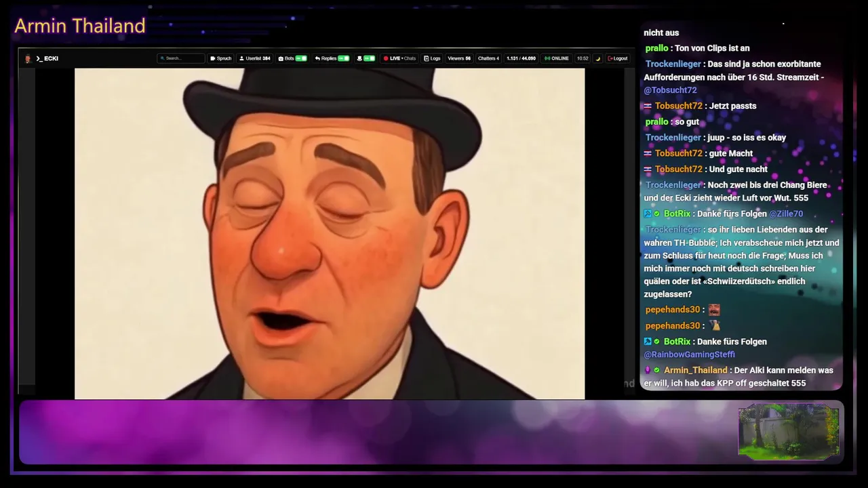The width and height of the screenshot is (868, 488).
Task: Click the ECKI avatar icon in the toolbar
Action: [28, 58]
